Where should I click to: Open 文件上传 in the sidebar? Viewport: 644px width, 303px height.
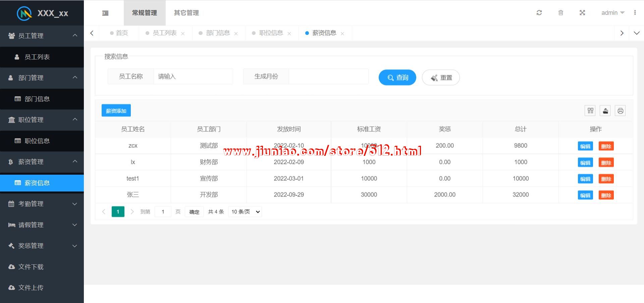[x=42, y=288]
